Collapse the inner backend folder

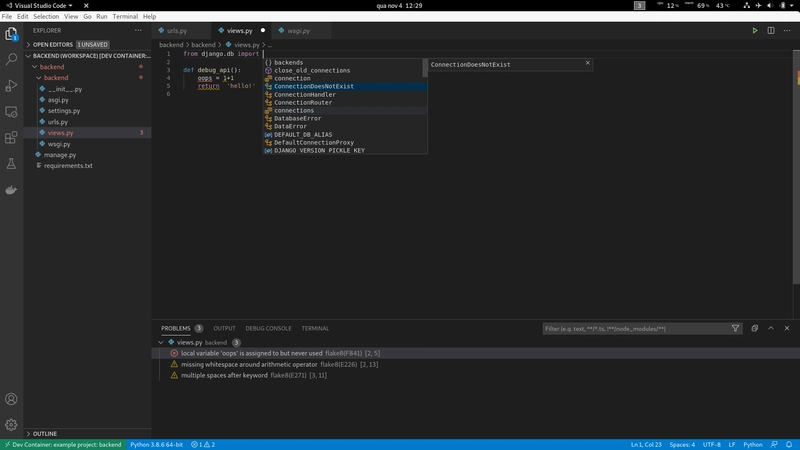[55, 78]
